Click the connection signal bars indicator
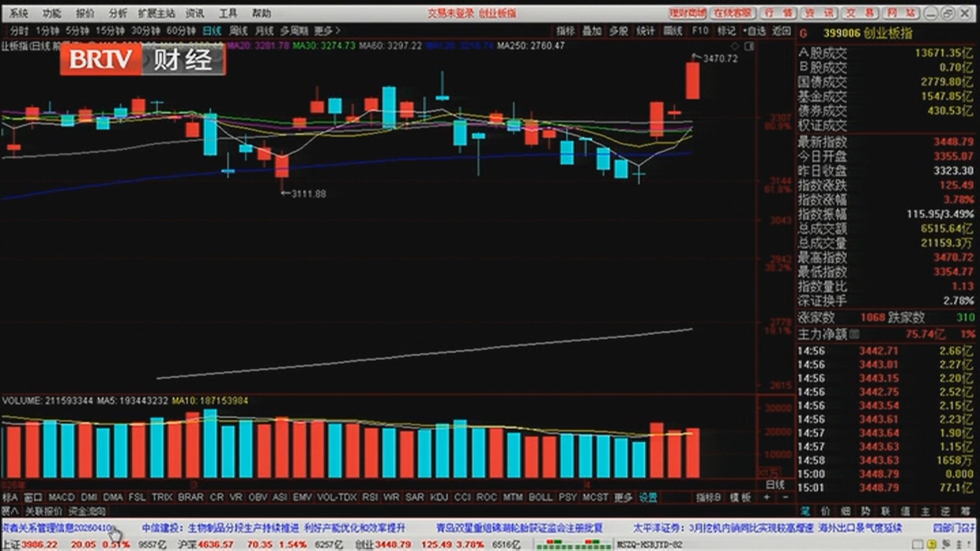Viewport: 980px width, 551px height. pos(573,544)
